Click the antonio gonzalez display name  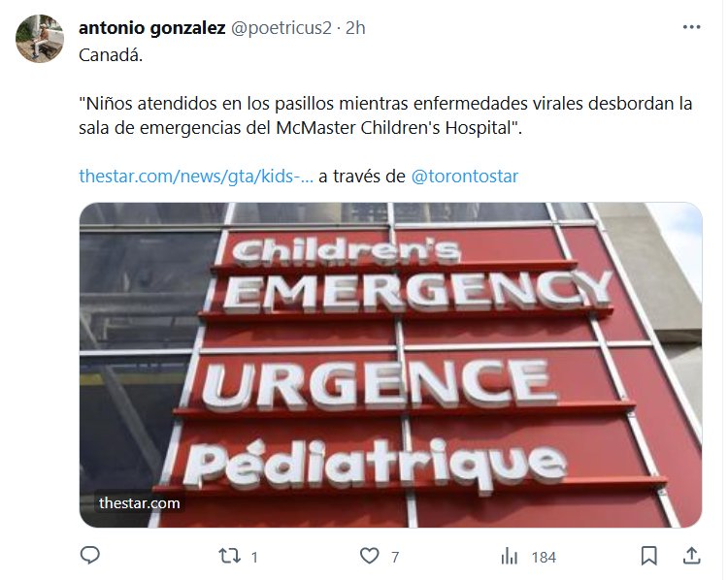point(151,28)
